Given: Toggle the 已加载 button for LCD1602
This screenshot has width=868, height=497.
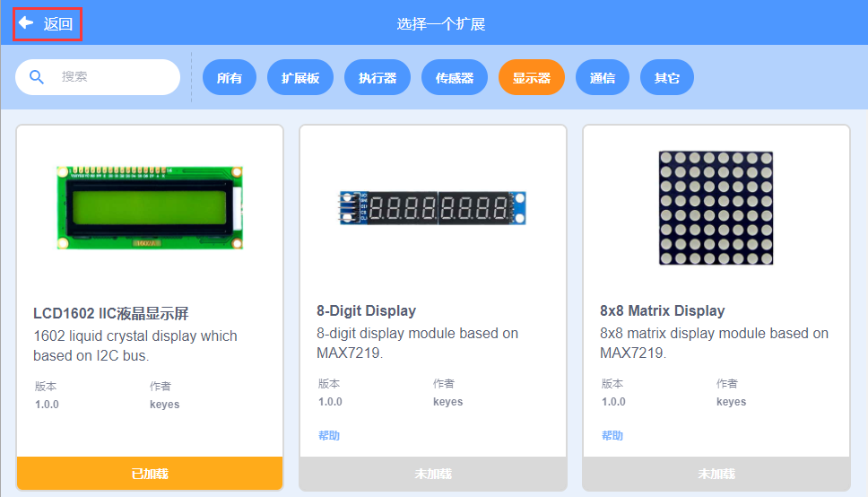Looking at the screenshot, I should [x=150, y=474].
